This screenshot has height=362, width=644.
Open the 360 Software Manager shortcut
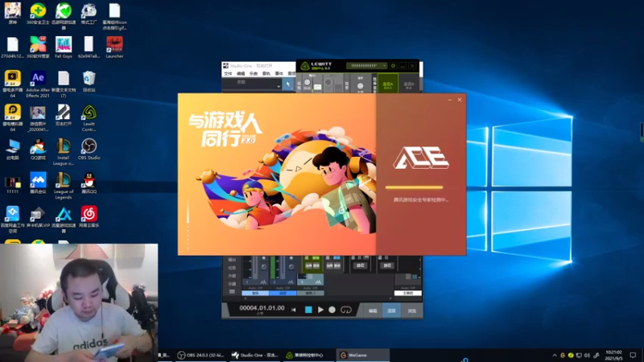(38, 47)
